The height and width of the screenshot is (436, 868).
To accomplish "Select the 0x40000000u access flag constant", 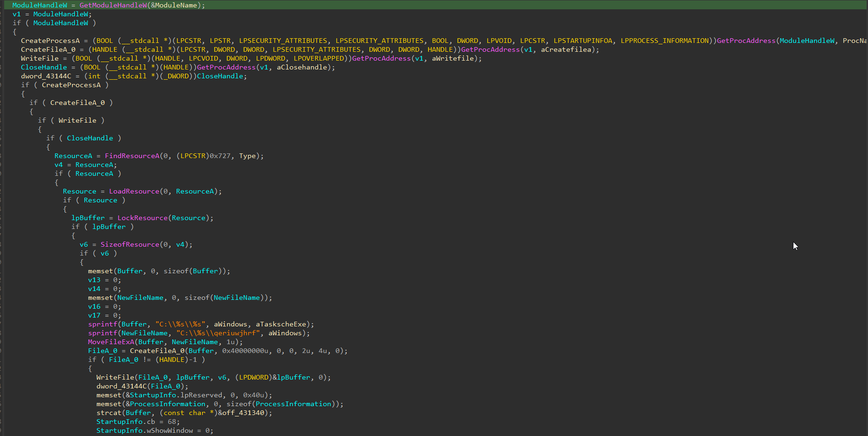I will coord(245,351).
